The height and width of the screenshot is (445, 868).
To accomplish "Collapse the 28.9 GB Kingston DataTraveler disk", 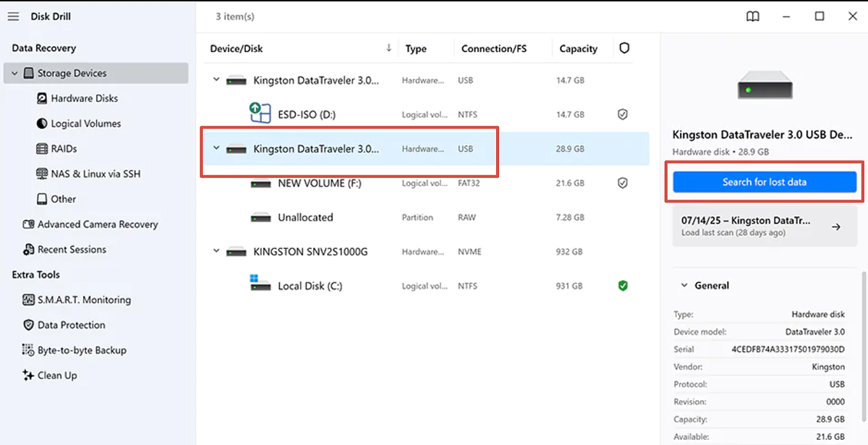I will tap(216, 148).
